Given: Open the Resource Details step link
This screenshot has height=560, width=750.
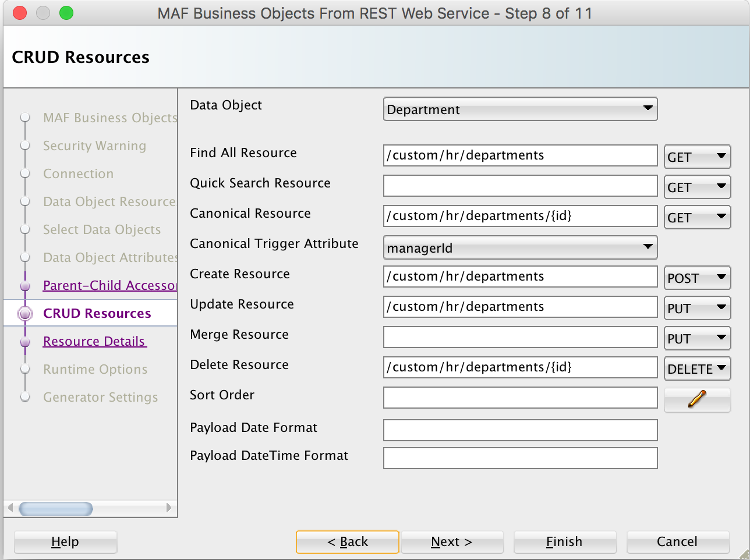Looking at the screenshot, I should (95, 341).
